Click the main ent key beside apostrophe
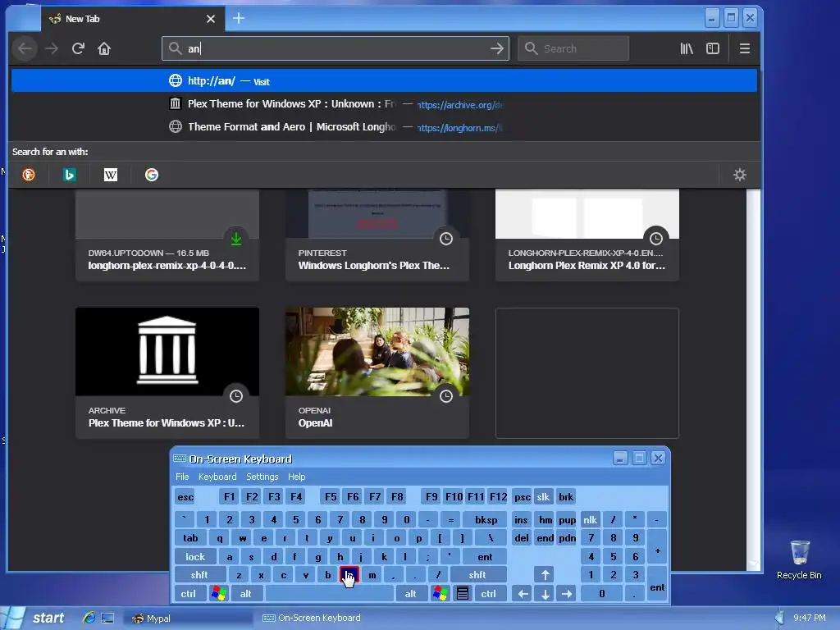 [485, 557]
